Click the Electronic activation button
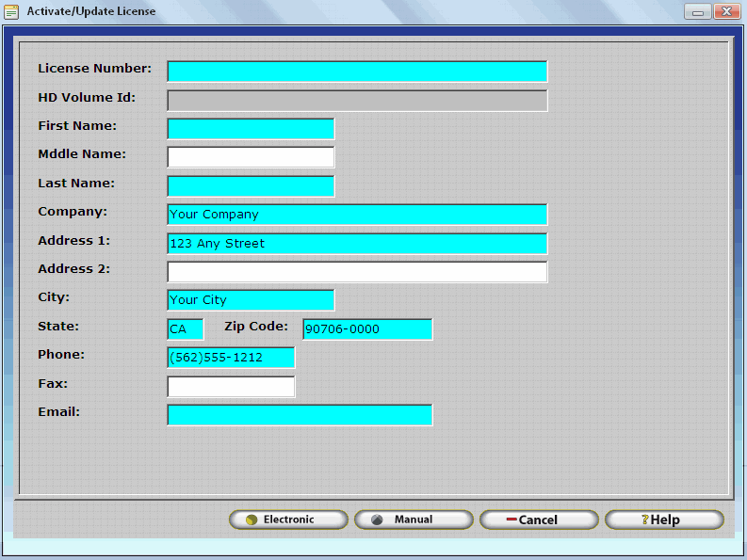This screenshot has height=560, width=747. tap(288, 520)
